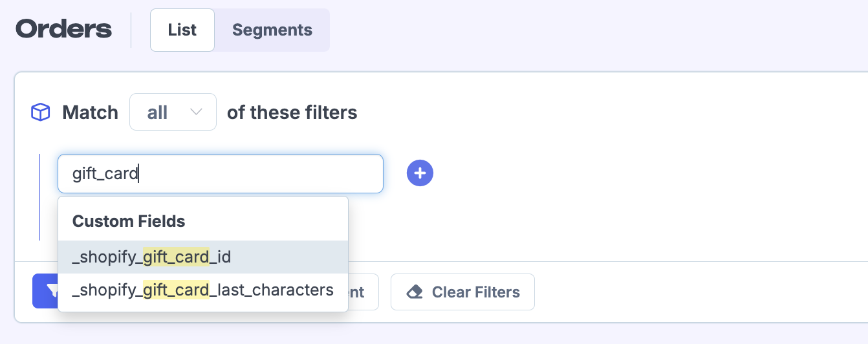Image resolution: width=868 pixels, height=344 pixels.
Task: Click the Custom Fields group header
Action: coord(129,221)
